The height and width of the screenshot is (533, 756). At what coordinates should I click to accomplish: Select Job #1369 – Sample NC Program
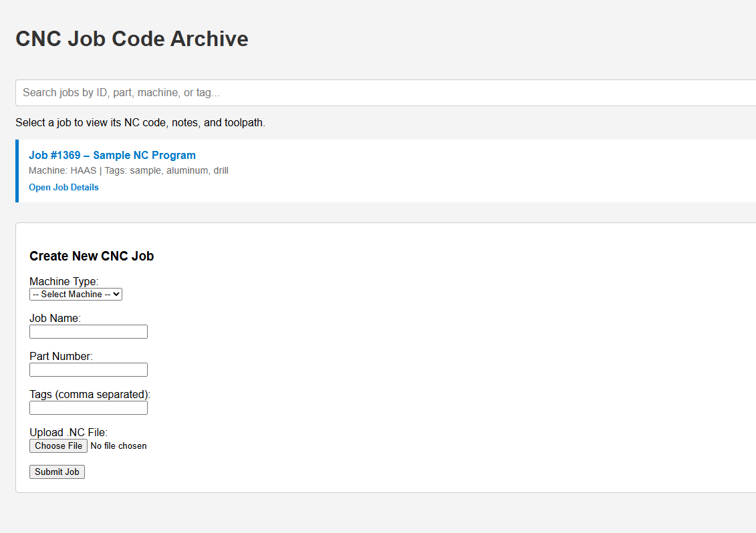coord(112,155)
